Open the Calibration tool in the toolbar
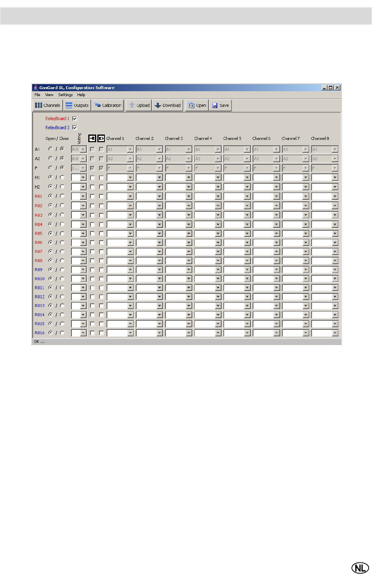The width and height of the screenshot is (392, 574). pyautogui.click(x=108, y=105)
